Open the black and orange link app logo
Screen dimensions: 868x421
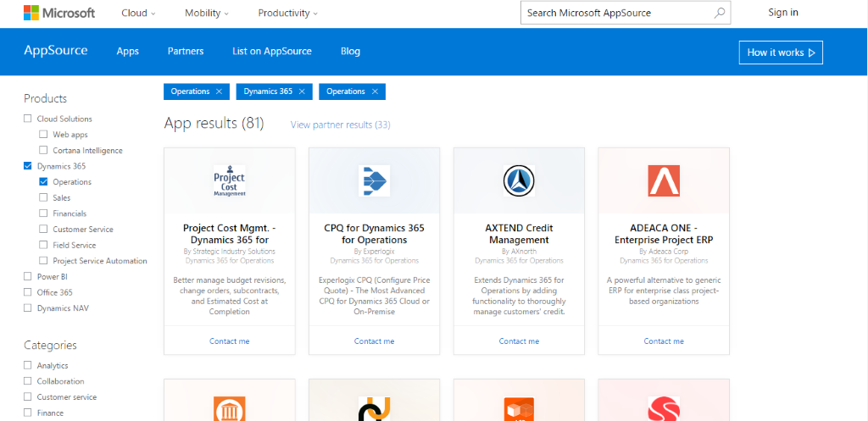(x=374, y=409)
